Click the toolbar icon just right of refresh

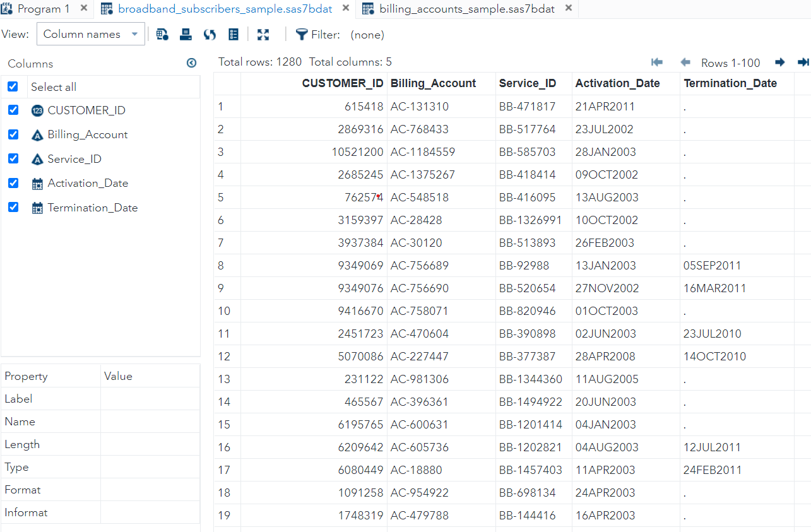coord(234,35)
